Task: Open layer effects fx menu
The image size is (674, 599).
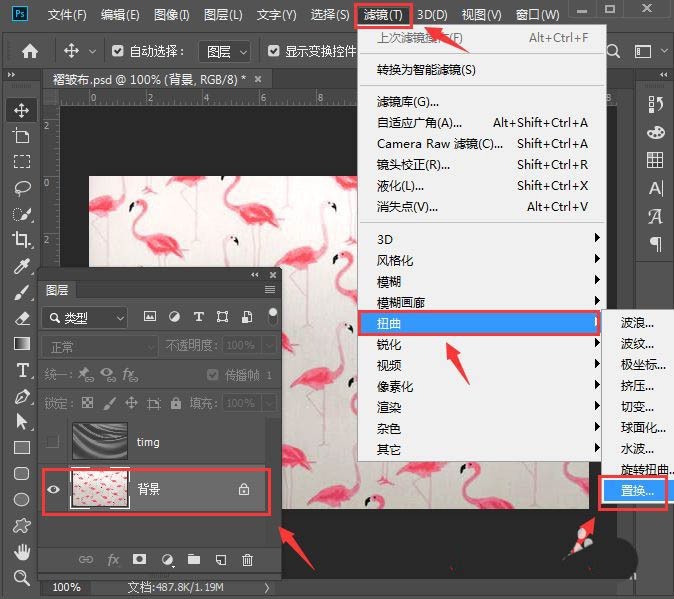Action: tap(113, 559)
